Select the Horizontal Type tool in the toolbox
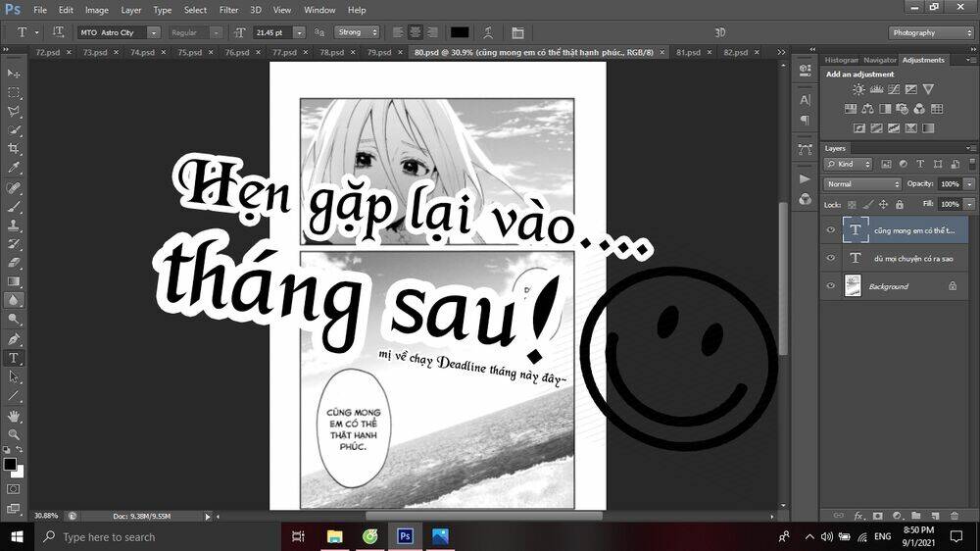Image resolution: width=980 pixels, height=551 pixels. (x=14, y=358)
